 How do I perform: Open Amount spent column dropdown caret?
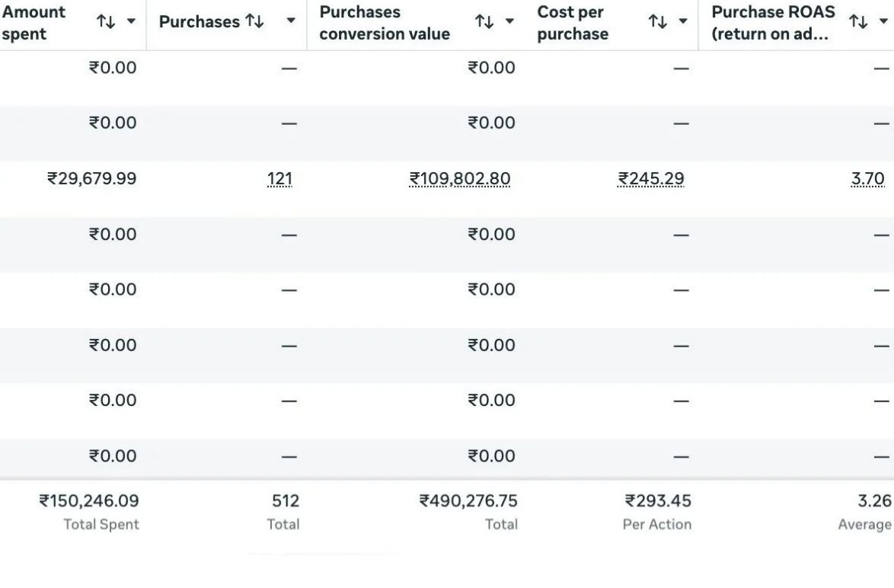tap(131, 21)
